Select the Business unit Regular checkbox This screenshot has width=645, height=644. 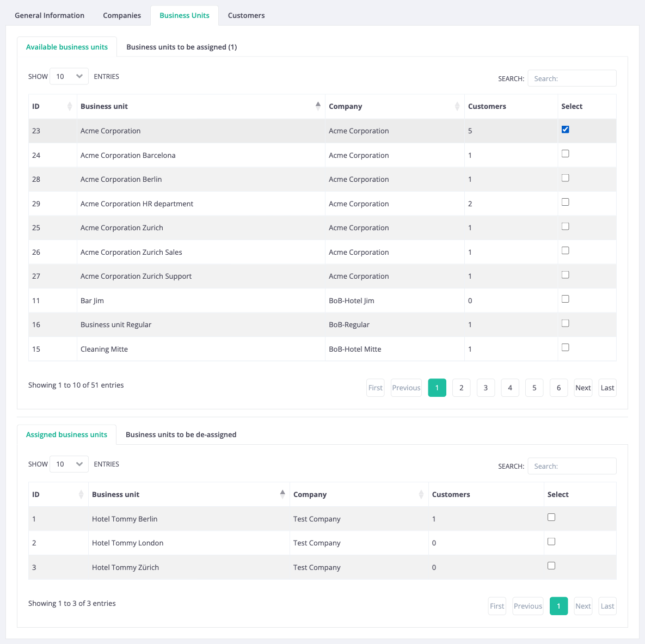565,323
